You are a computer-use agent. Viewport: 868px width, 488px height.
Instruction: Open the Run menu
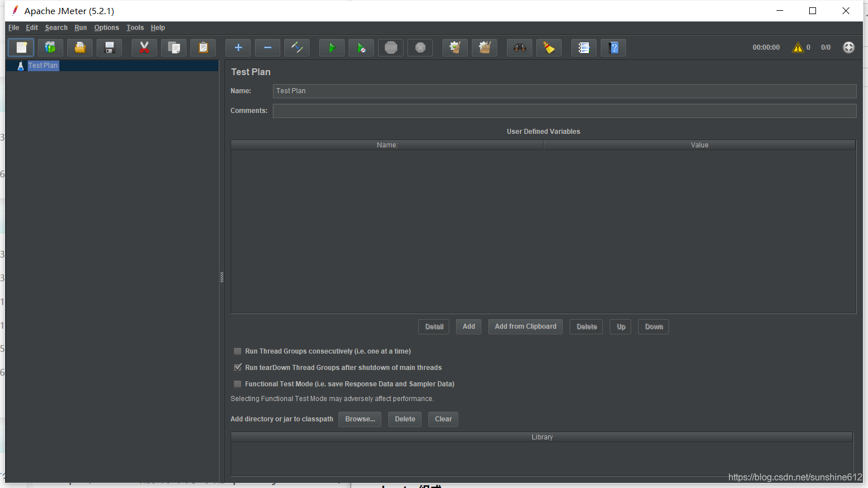[x=81, y=28]
